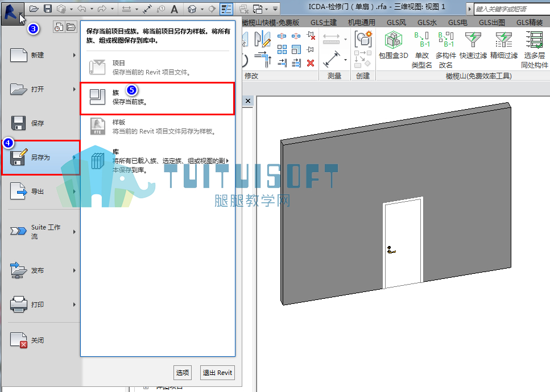Expand the 新建 submenu arrow
Viewport: 550px width, 392px height.
(75, 55)
